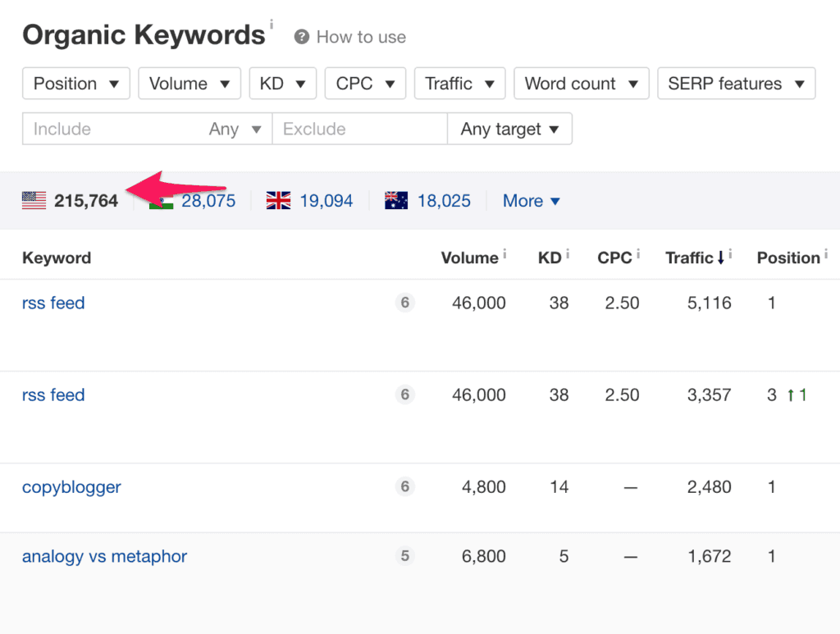Click the info icon beside the KD header

click(567, 253)
